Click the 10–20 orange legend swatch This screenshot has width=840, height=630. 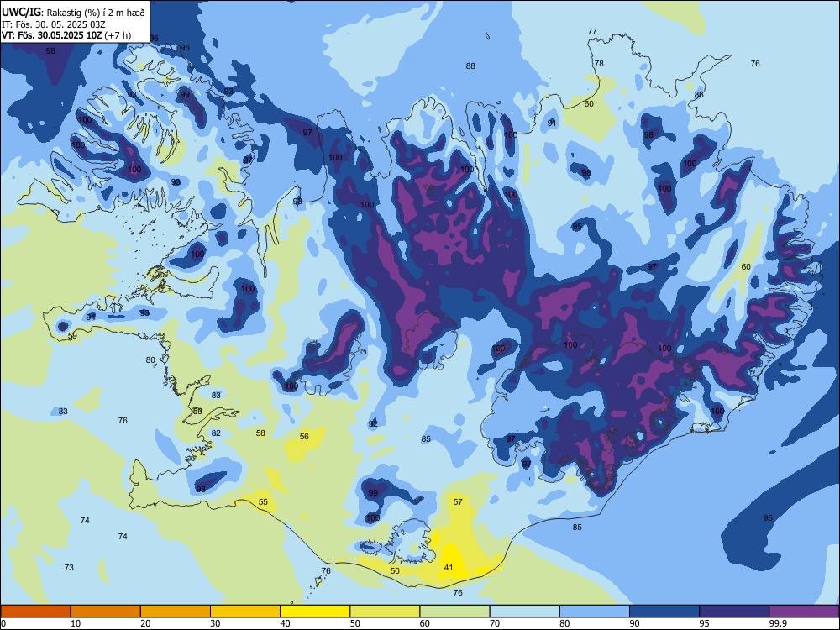tap(106, 612)
